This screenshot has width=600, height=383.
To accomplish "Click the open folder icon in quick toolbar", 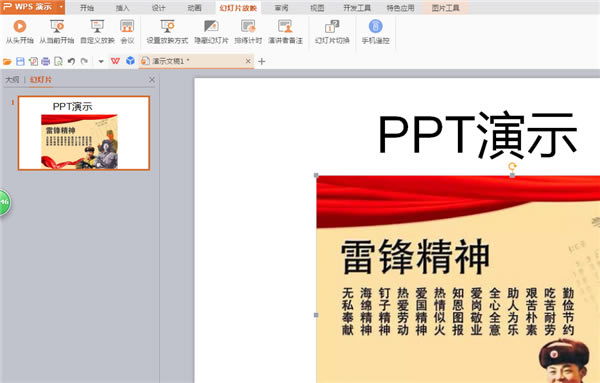I will click(7, 61).
